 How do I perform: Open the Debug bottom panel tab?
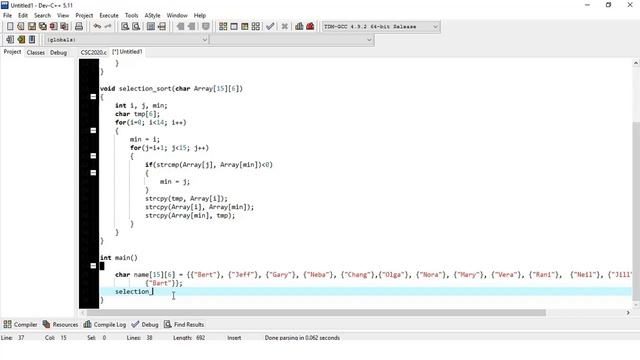[145, 324]
